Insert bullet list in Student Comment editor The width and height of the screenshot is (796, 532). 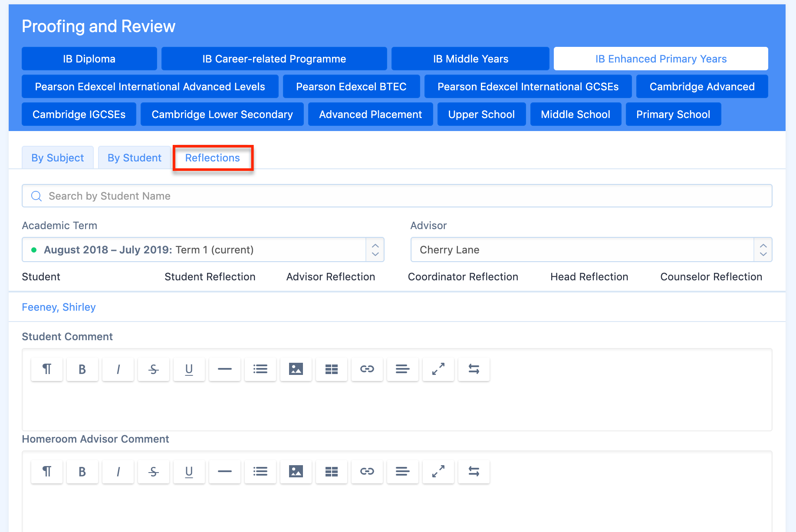pyautogui.click(x=260, y=369)
